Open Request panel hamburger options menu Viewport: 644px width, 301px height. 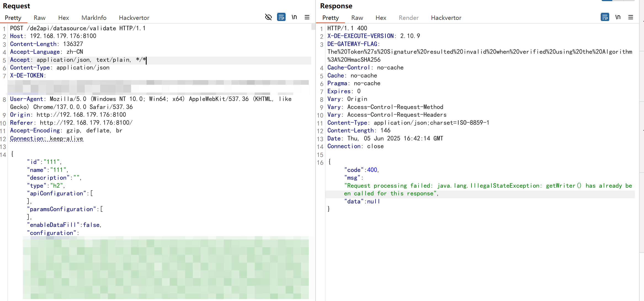click(x=307, y=17)
